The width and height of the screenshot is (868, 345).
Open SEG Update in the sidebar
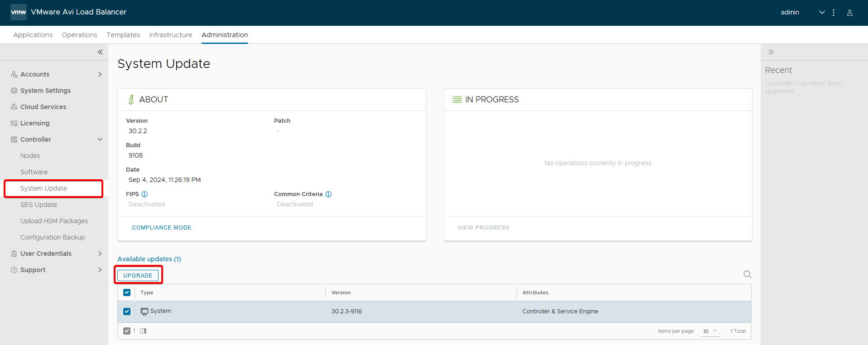point(39,205)
